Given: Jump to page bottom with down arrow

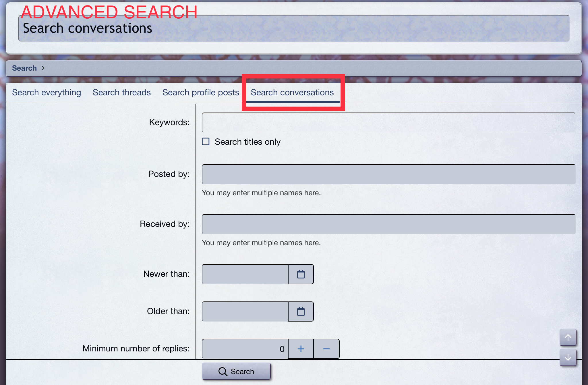Looking at the screenshot, I should (x=568, y=357).
